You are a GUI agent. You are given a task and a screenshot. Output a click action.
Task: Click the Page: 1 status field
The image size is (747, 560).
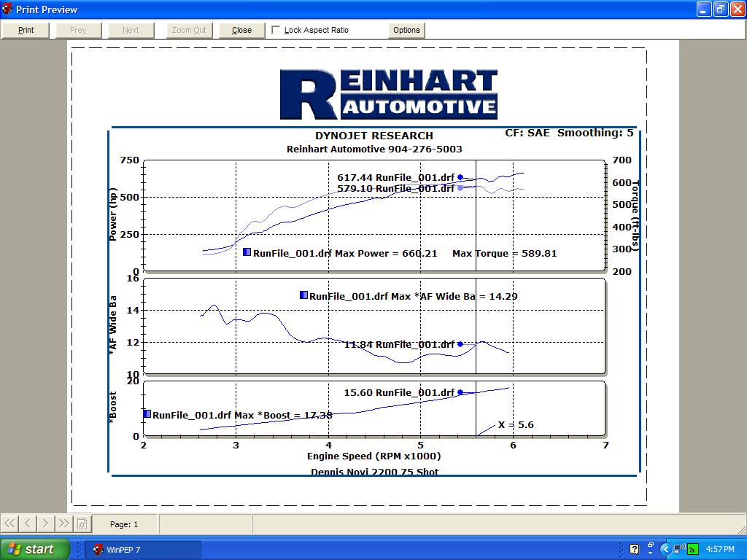124,524
